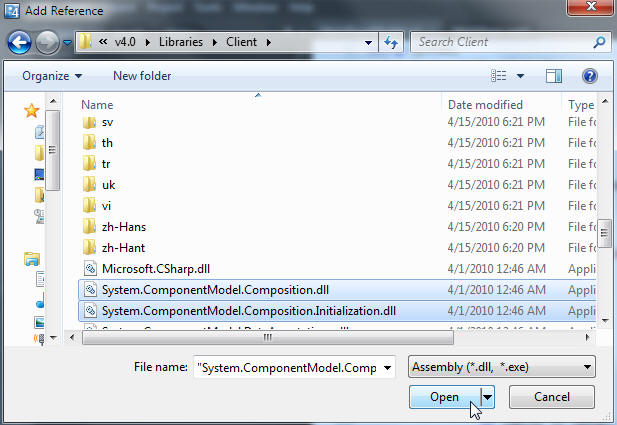This screenshot has width=617, height=425.
Task: Open the Organize menu
Action: tap(52, 76)
